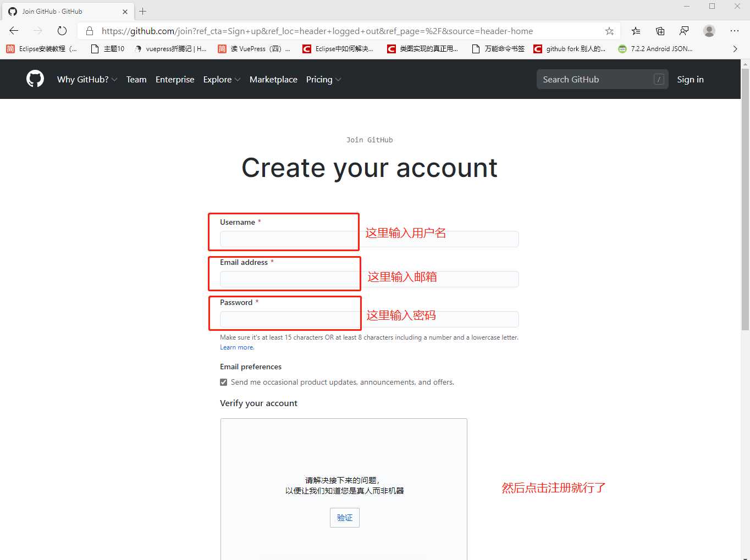Open the Collections icon

660,31
